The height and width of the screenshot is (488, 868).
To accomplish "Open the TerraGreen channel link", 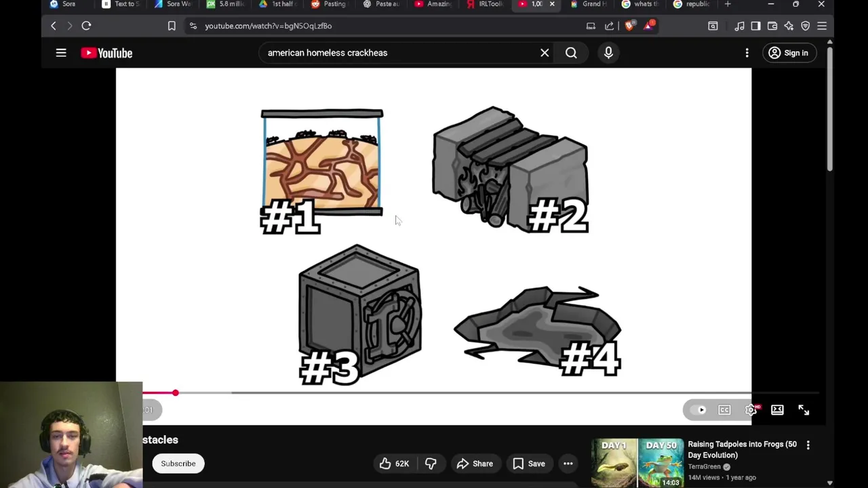I will click(705, 466).
